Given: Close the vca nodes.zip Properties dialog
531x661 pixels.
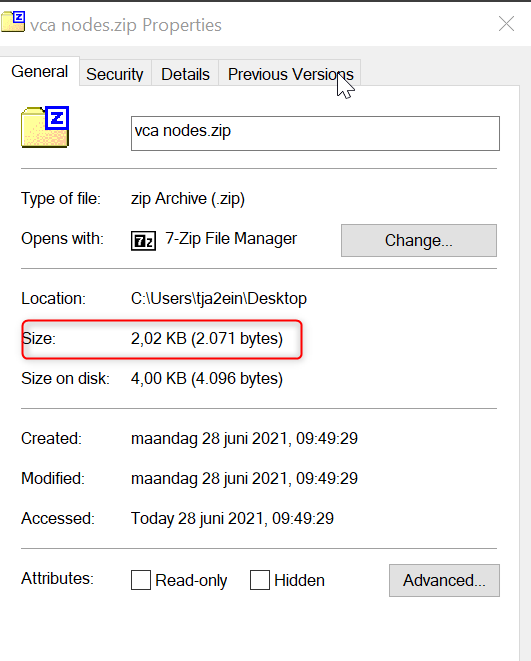Looking at the screenshot, I should pos(506,24).
